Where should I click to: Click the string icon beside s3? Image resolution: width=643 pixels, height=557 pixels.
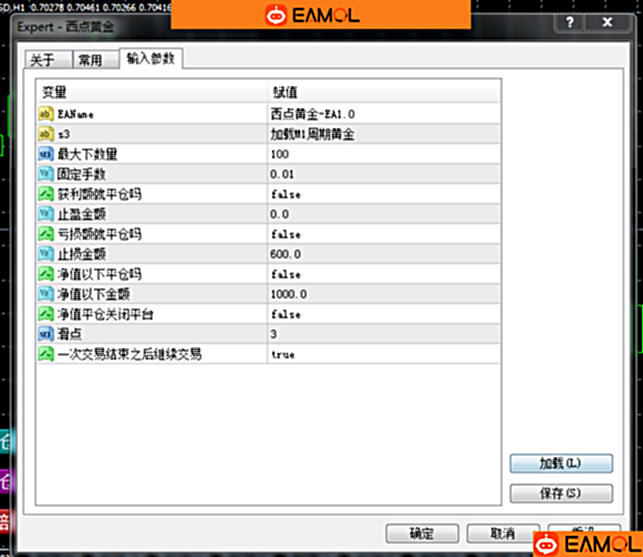(46, 134)
